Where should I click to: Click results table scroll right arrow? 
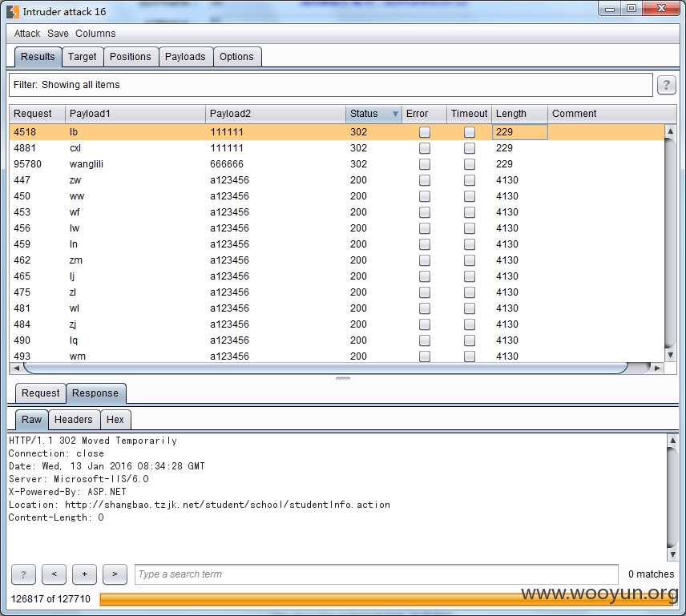click(656, 368)
